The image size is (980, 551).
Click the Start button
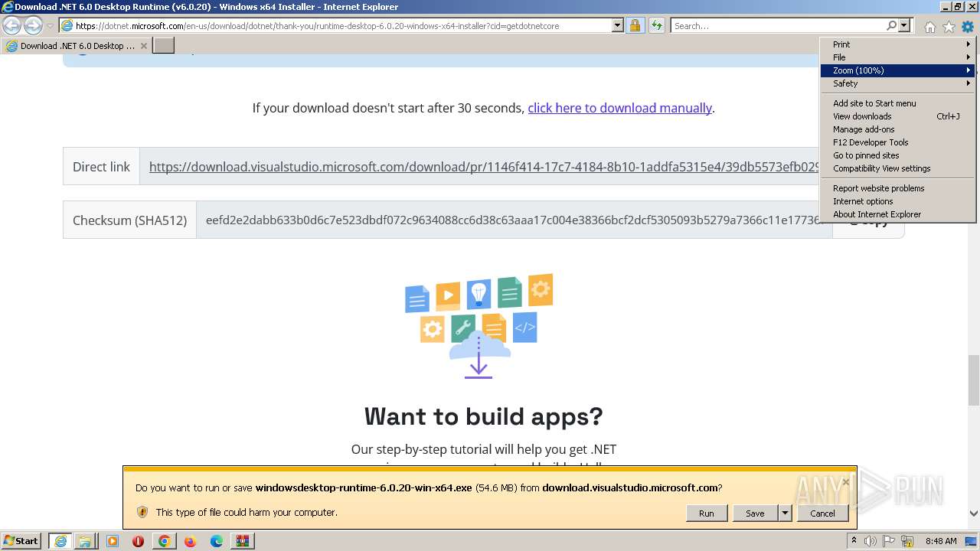[21, 540]
